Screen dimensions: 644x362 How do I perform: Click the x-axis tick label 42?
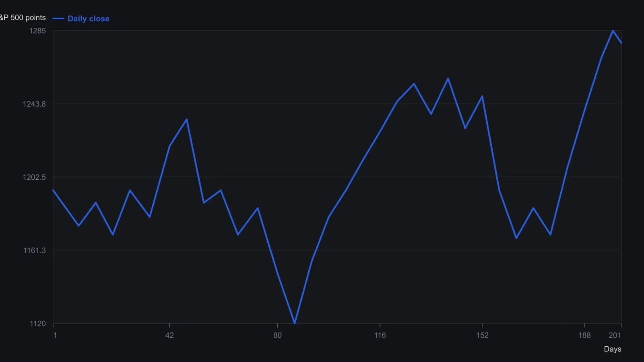(x=169, y=335)
